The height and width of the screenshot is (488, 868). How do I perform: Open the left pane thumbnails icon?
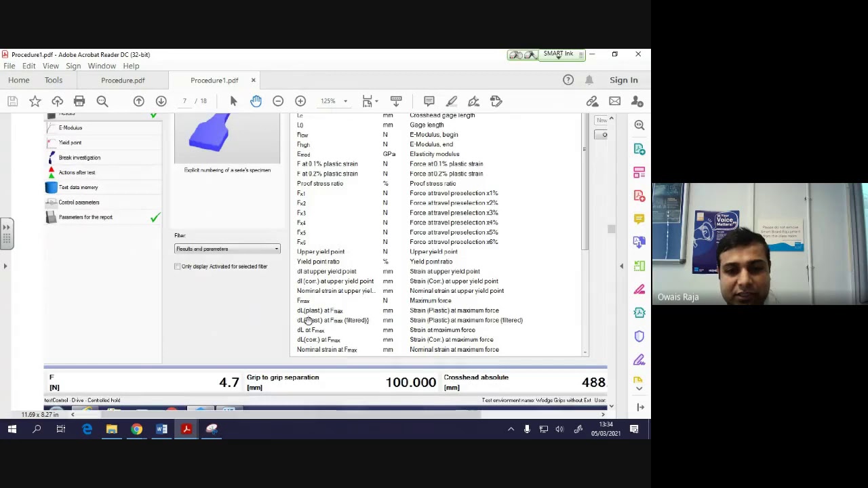coord(7,232)
